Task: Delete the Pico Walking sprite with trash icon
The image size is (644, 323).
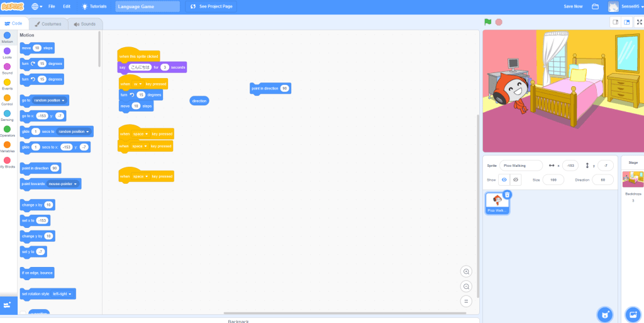Action: click(x=507, y=195)
